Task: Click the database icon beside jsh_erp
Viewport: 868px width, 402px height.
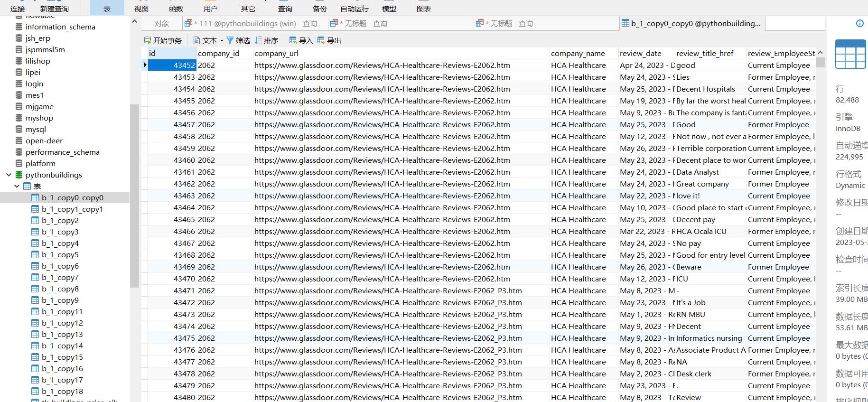Action: pyautogui.click(x=19, y=38)
